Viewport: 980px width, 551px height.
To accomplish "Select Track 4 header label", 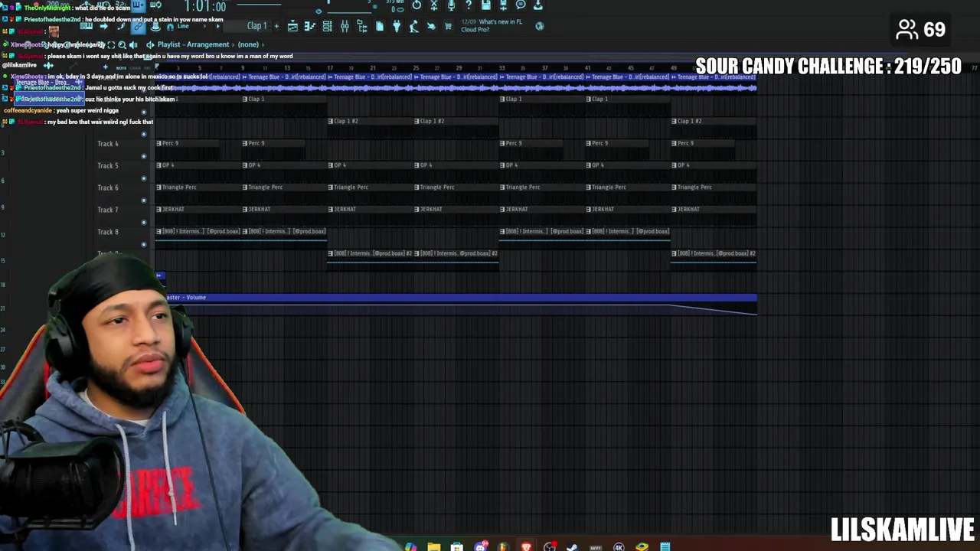I will pos(108,144).
